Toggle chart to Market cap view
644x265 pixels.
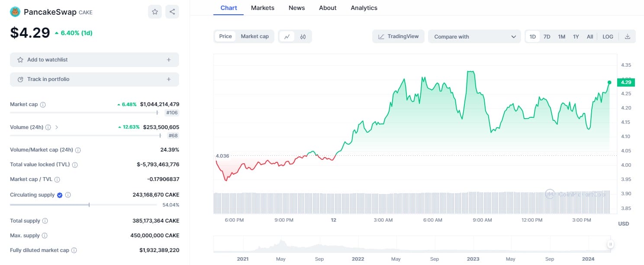pos(254,36)
